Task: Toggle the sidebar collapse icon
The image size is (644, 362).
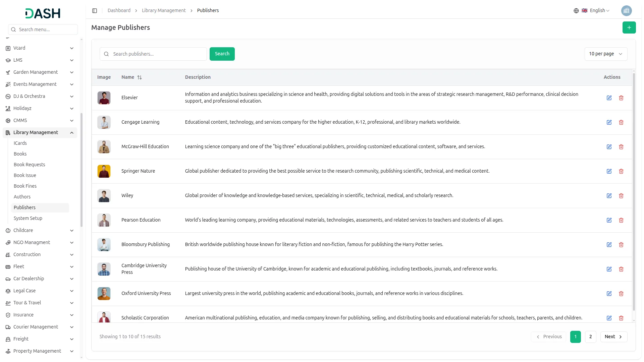Action: [x=95, y=11]
